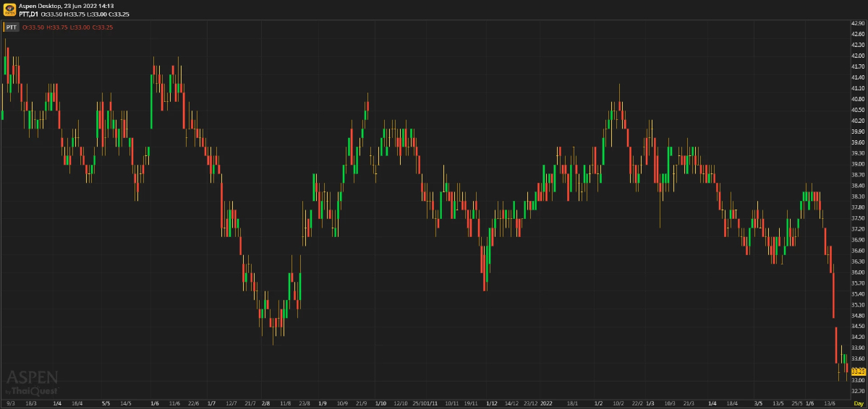Click the 42.90 price axis label

point(859,23)
